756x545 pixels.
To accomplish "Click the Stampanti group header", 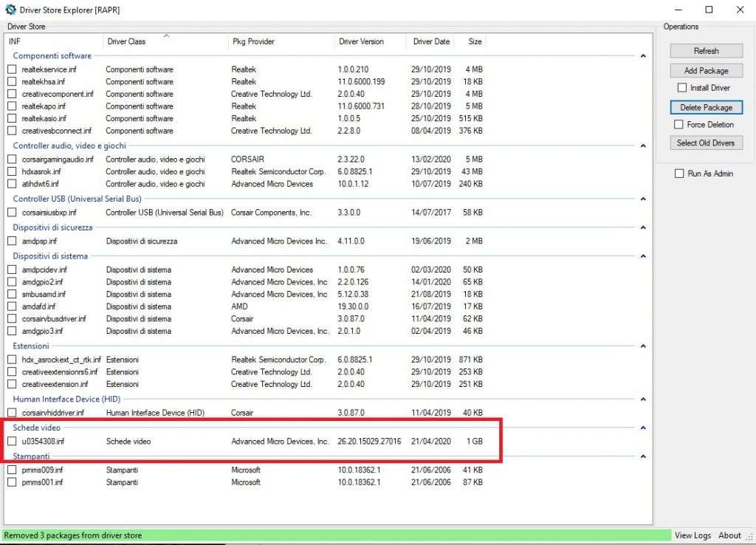I will [31, 456].
